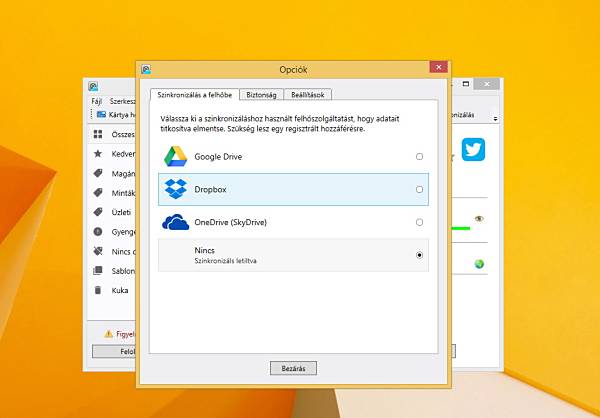Image resolution: width=600 pixels, height=418 pixels.
Task: Click the Magán tag icon in sidebar
Action: (98, 173)
